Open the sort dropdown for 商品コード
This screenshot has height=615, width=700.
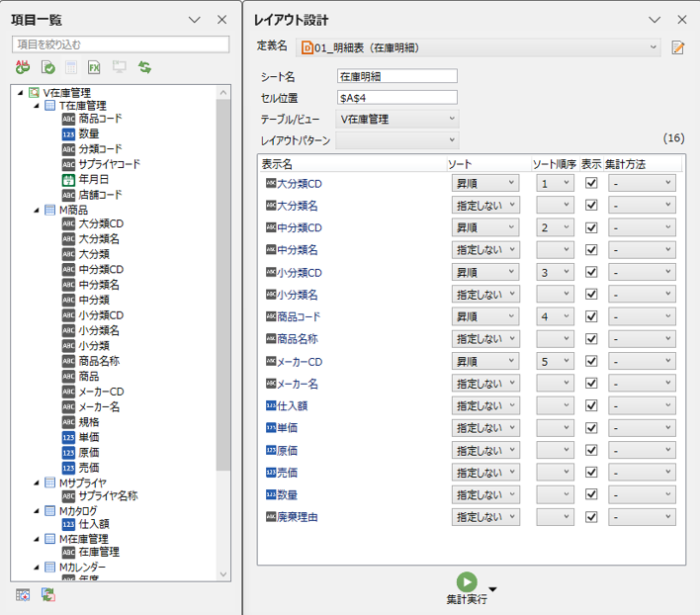[x=485, y=317]
